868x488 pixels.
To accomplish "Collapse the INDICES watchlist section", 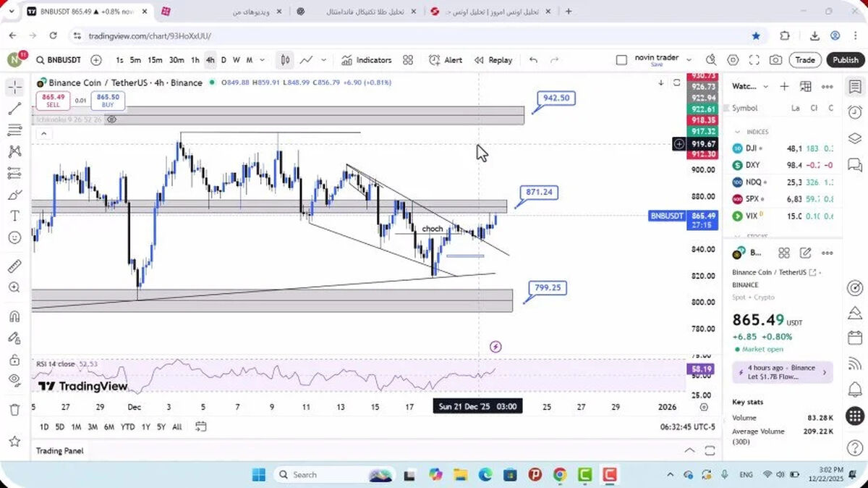I will [738, 132].
